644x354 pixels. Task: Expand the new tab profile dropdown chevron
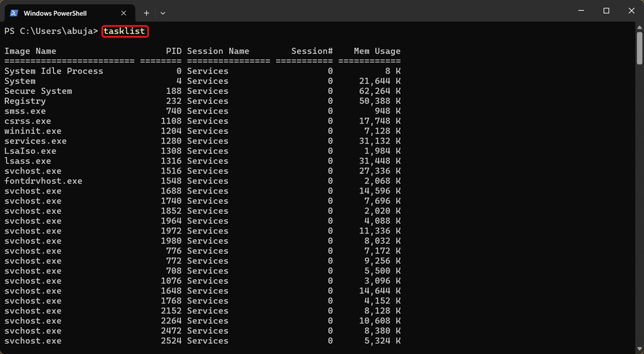[x=163, y=13]
